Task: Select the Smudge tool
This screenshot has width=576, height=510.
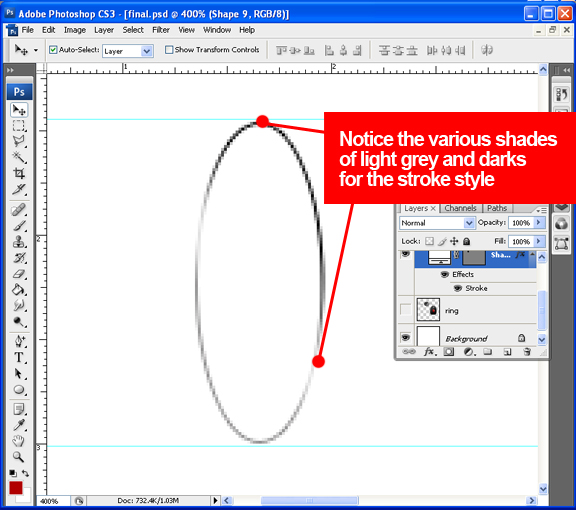Action: [19, 305]
